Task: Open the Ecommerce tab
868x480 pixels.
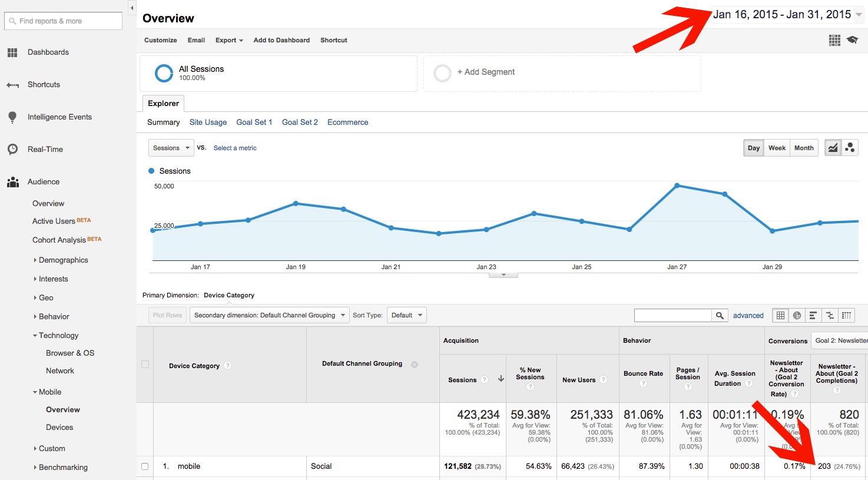Action: (x=347, y=122)
